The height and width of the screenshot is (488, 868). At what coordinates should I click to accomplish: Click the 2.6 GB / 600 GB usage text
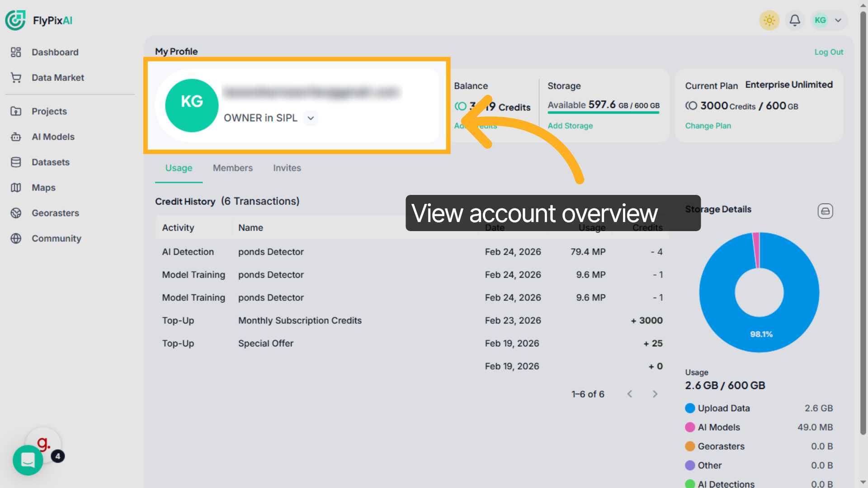(x=725, y=385)
